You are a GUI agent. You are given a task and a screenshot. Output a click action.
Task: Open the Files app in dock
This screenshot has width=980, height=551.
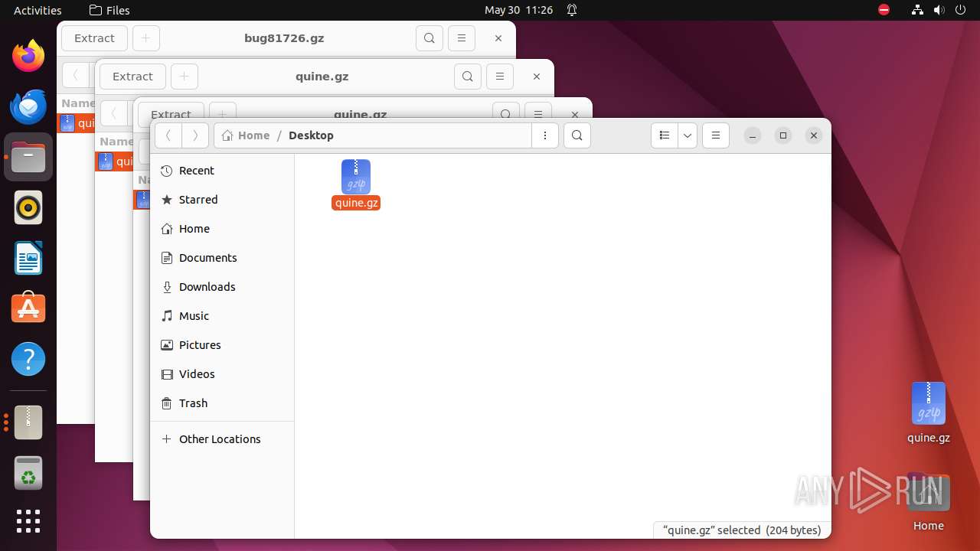28,157
